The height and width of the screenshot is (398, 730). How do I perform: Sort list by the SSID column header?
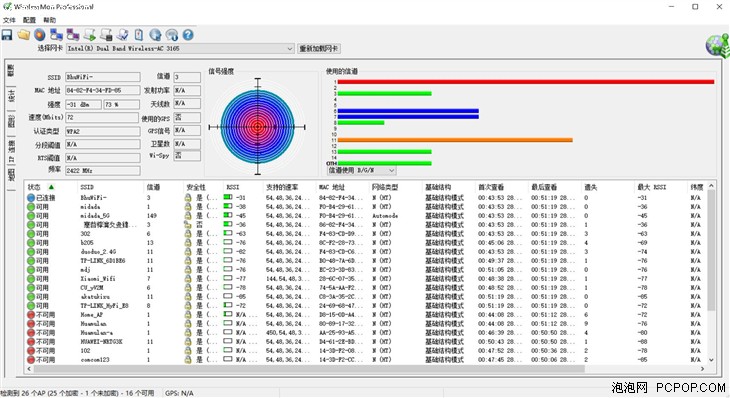click(87, 187)
